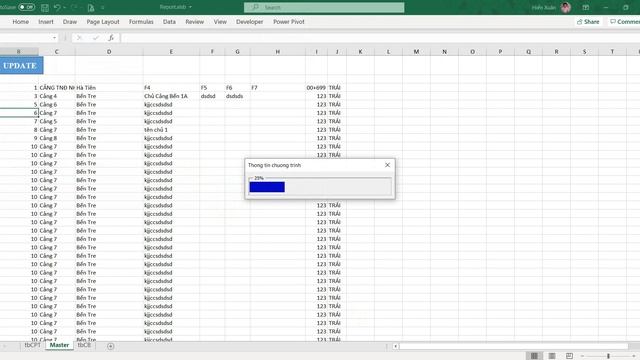
Task: Switch to the Master sheet tab
Action: (x=59, y=345)
